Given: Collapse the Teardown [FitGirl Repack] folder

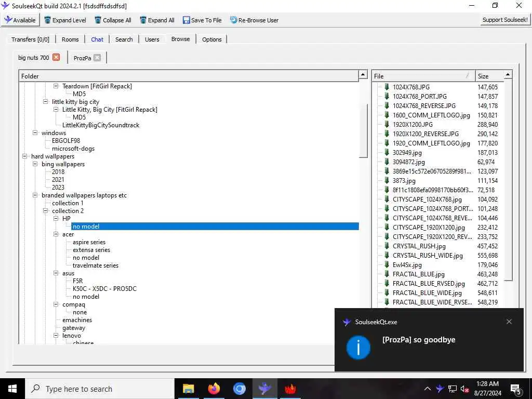Looking at the screenshot, I should pos(56,86).
